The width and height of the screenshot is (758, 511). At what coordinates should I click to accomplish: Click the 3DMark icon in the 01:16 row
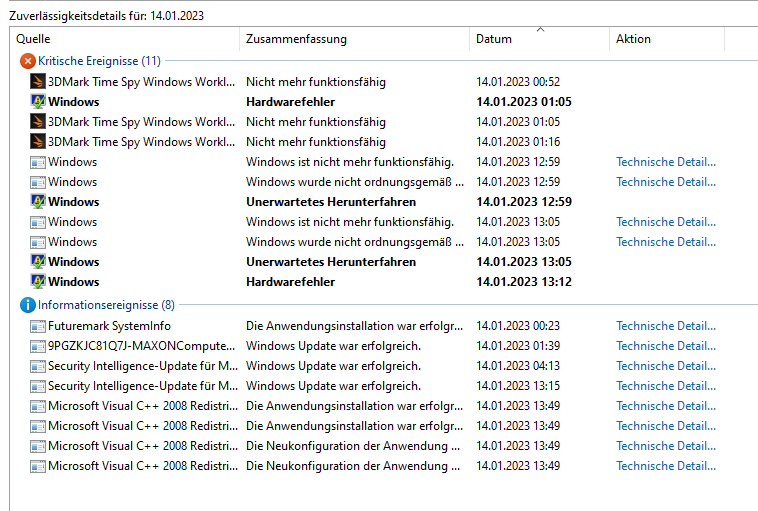(x=38, y=141)
